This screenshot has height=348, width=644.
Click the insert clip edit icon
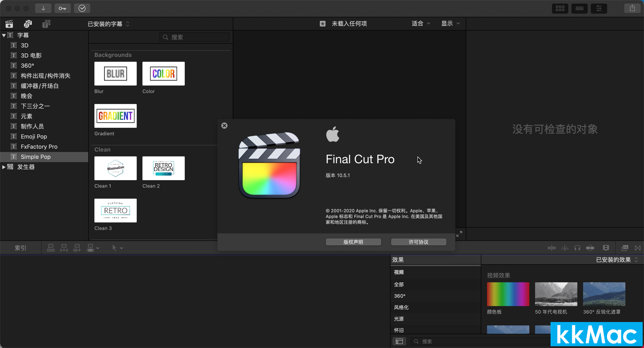64,248
